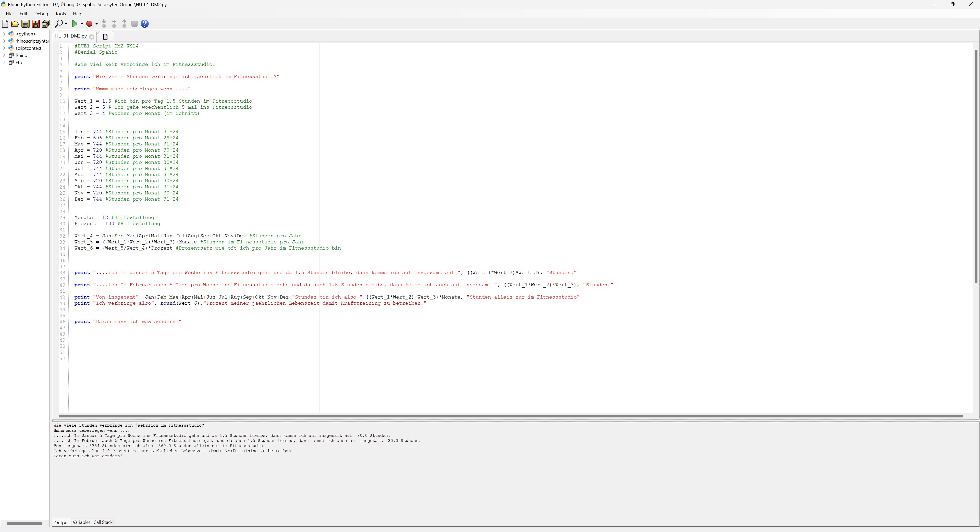Viewport: 980px width, 532px height.
Task: Open the search tool
Action: click(x=59, y=23)
